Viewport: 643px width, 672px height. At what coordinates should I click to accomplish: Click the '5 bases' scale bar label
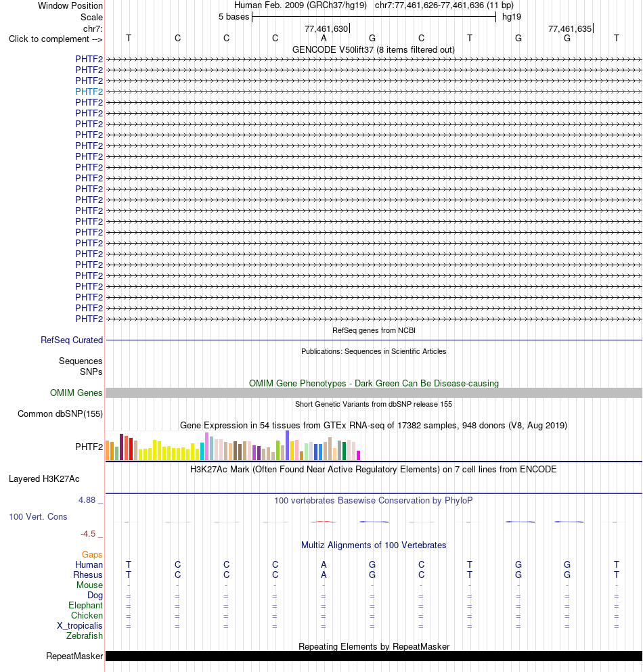pos(234,17)
